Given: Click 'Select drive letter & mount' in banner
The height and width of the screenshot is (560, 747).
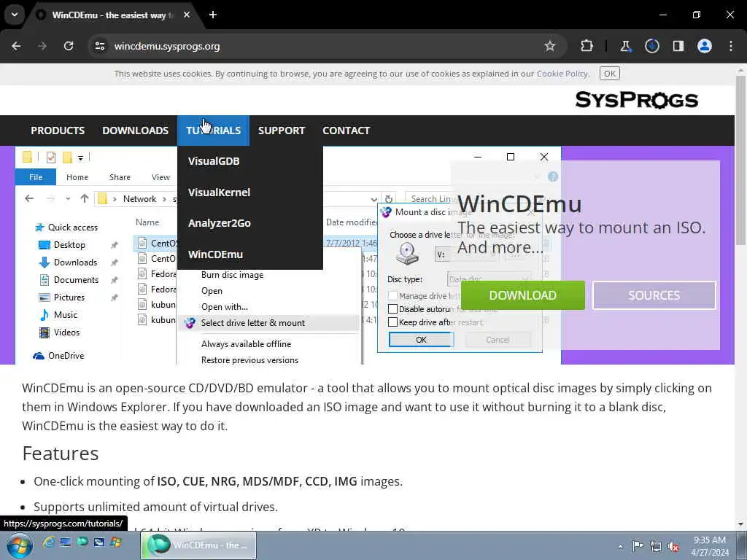Looking at the screenshot, I should click(253, 323).
